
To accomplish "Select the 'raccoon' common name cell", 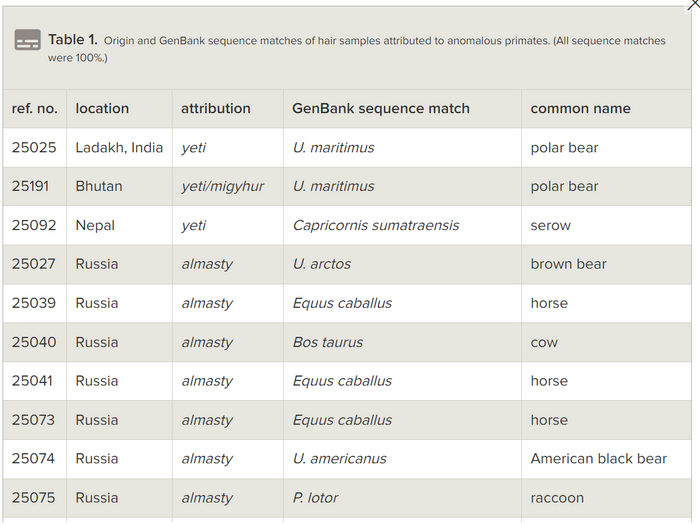I will coord(557,498).
